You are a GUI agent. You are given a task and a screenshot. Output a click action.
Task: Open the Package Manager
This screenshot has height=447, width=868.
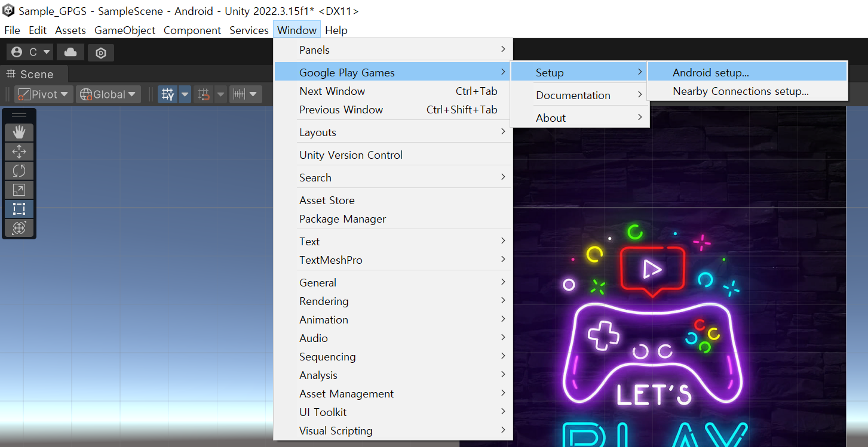click(x=393, y=218)
